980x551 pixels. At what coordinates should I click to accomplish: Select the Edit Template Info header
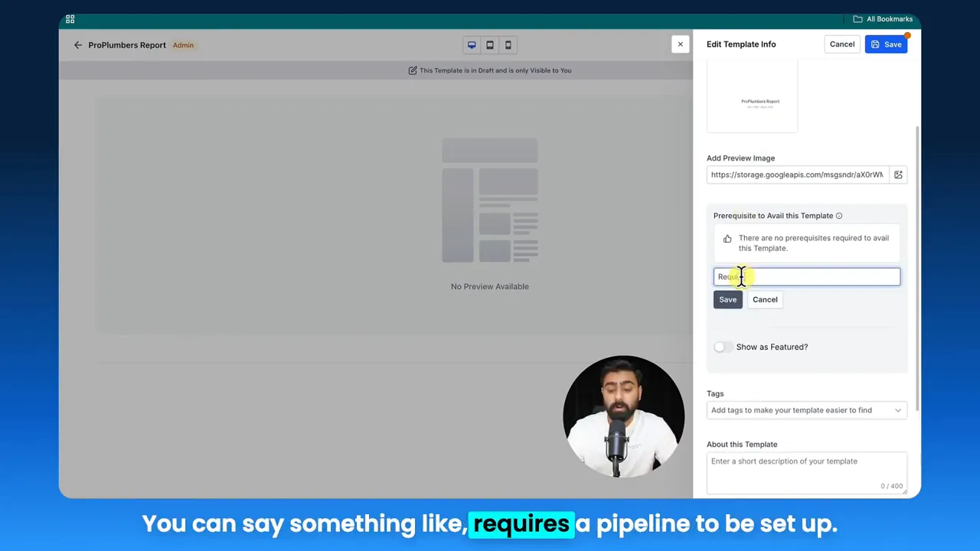pos(740,44)
